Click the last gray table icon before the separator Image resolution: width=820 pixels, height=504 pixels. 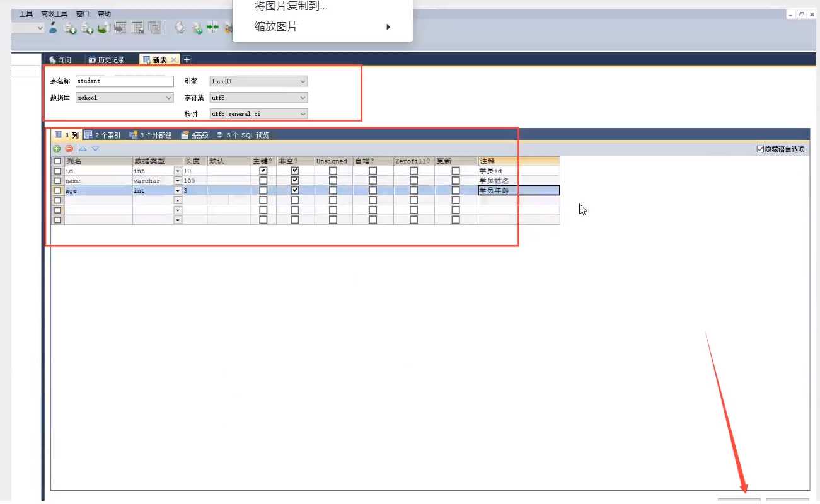coord(154,28)
